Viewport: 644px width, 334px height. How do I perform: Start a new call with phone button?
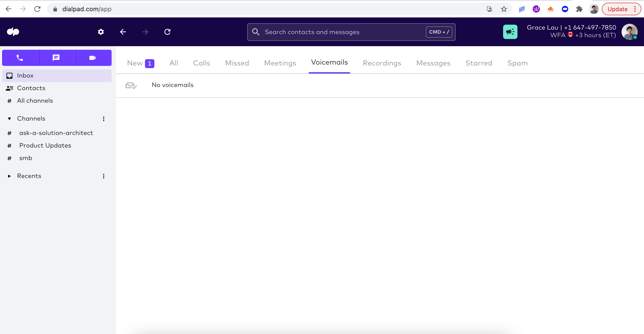20,58
